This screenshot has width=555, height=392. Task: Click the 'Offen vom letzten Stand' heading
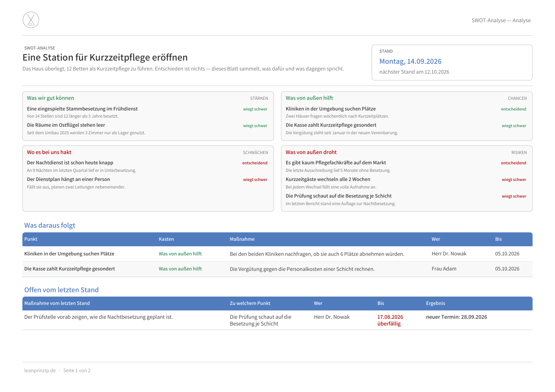click(61, 290)
